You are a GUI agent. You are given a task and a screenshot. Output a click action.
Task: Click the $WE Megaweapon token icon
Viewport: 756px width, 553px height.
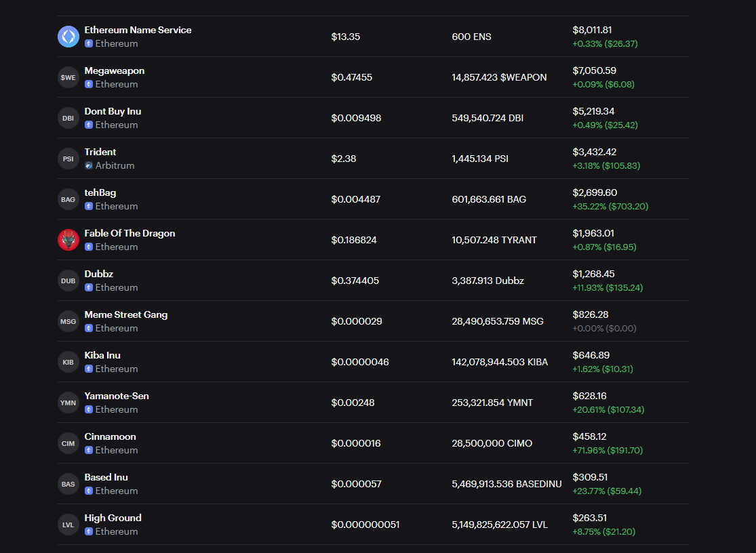(68, 77)
